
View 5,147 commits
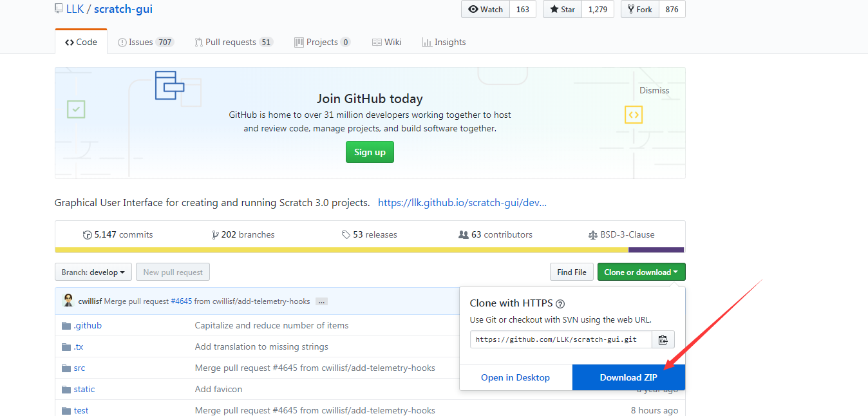[118, 234]
